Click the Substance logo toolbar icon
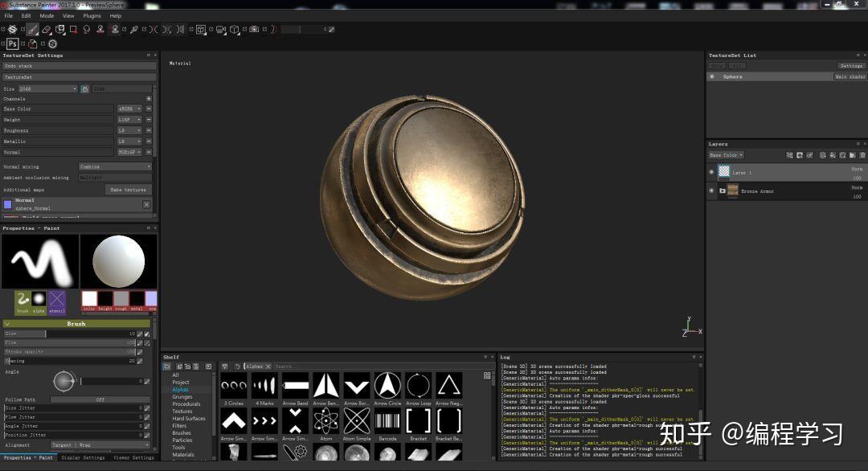 coord(12,29)
